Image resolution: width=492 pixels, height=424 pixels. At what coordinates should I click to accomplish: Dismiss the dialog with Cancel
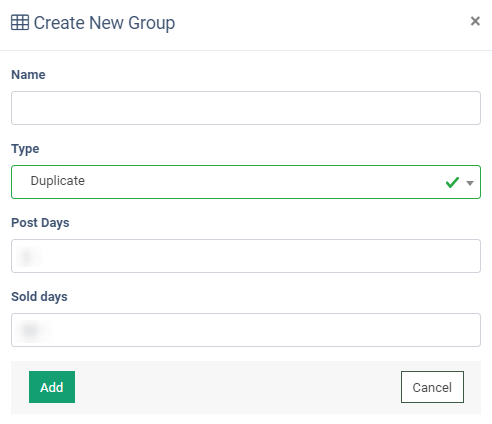432,387
